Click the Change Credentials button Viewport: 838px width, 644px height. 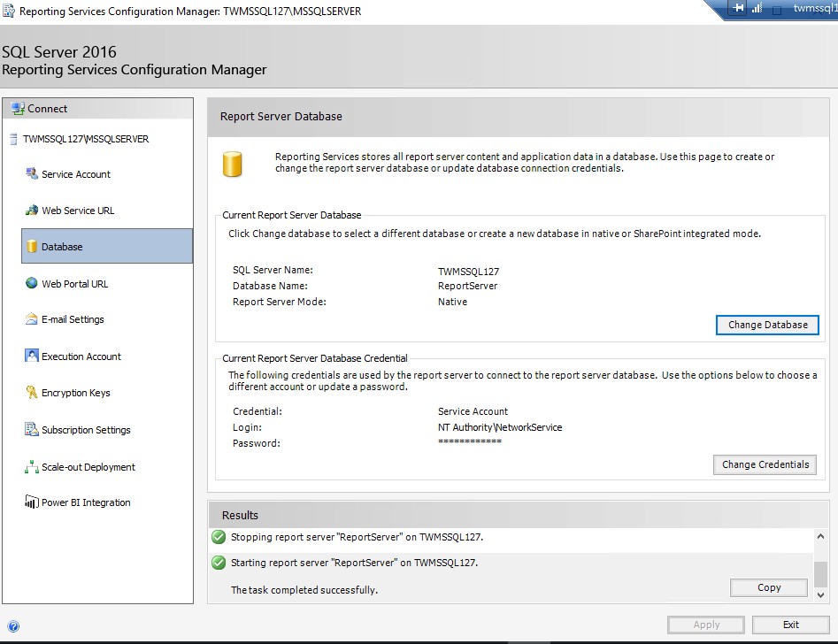[x=765, y=464]
